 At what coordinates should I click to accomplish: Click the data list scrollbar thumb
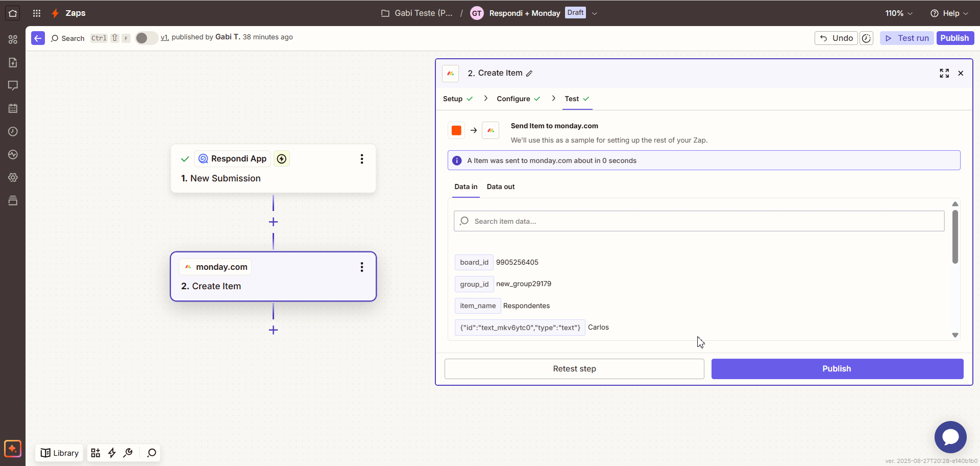pos(955,237)
